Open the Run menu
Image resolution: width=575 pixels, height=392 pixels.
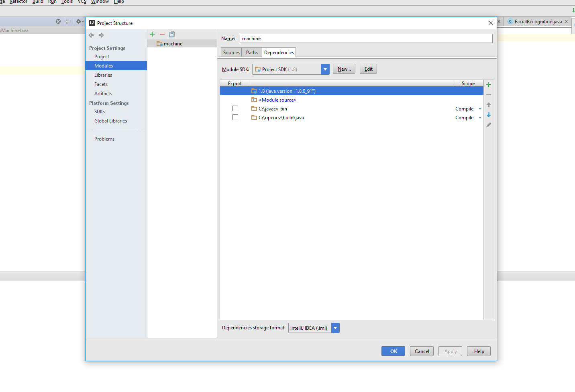click(52, 2)
